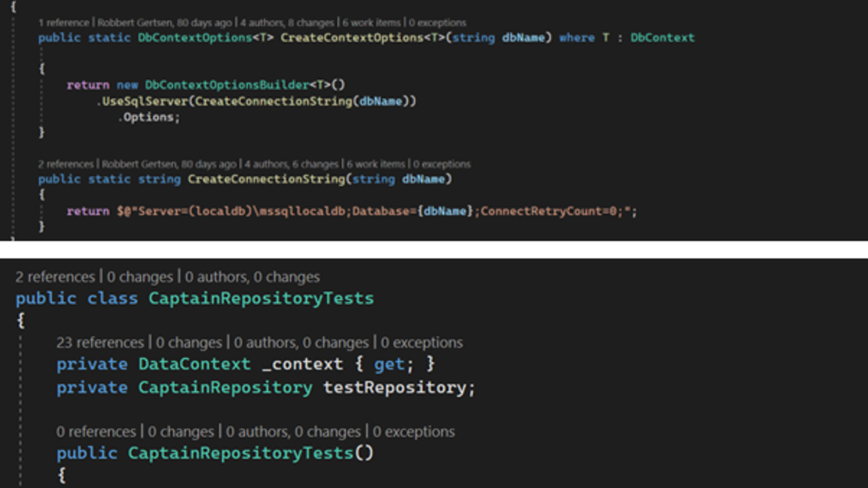
Task: Click '2 references' above CaptainRepositoryTests class
Action: [x=55, y=277]
